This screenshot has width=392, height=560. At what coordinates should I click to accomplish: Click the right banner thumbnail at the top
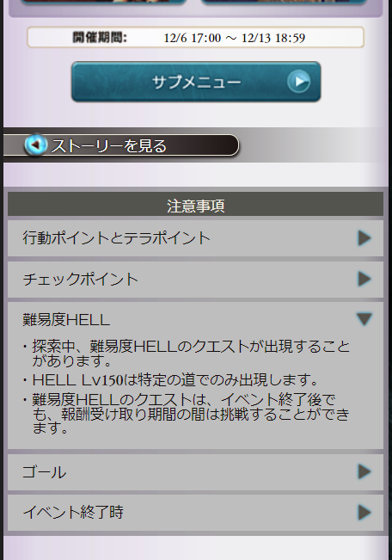(284, 2)
